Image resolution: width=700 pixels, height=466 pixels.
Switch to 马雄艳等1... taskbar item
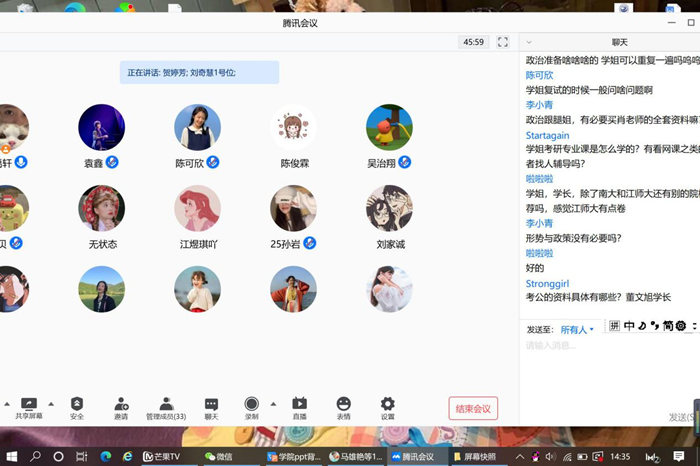click(356, 457)
